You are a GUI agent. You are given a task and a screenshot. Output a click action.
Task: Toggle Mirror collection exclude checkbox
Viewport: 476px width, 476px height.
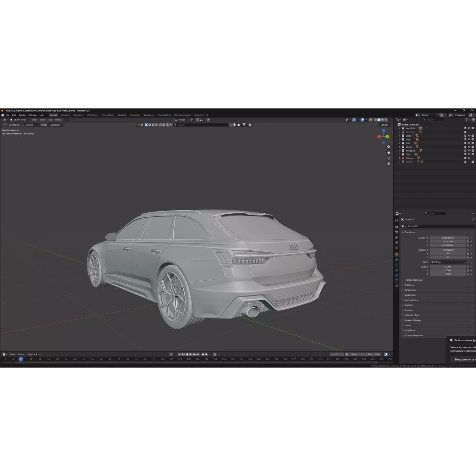pyautogui.click(x=465, y=147)
